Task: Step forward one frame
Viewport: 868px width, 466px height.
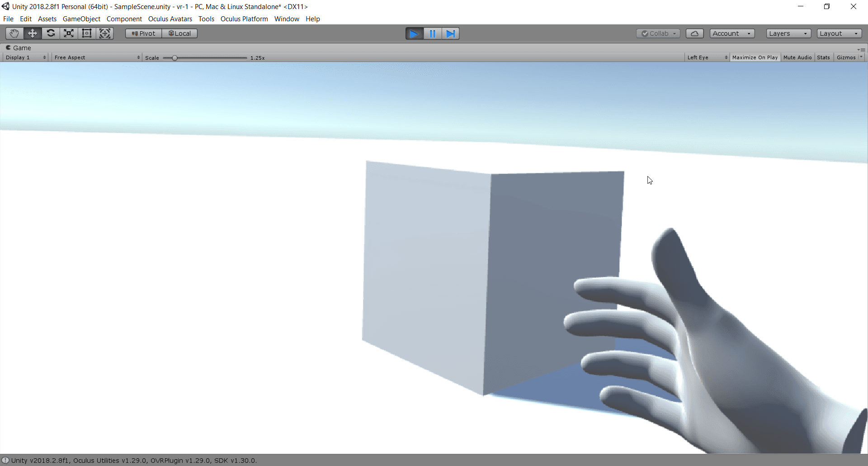Action: coord(451,33)
